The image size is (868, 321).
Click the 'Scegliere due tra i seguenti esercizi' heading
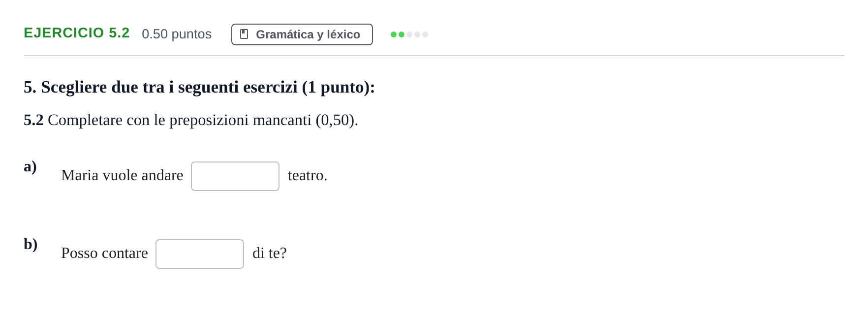click(x=199, y=87)
